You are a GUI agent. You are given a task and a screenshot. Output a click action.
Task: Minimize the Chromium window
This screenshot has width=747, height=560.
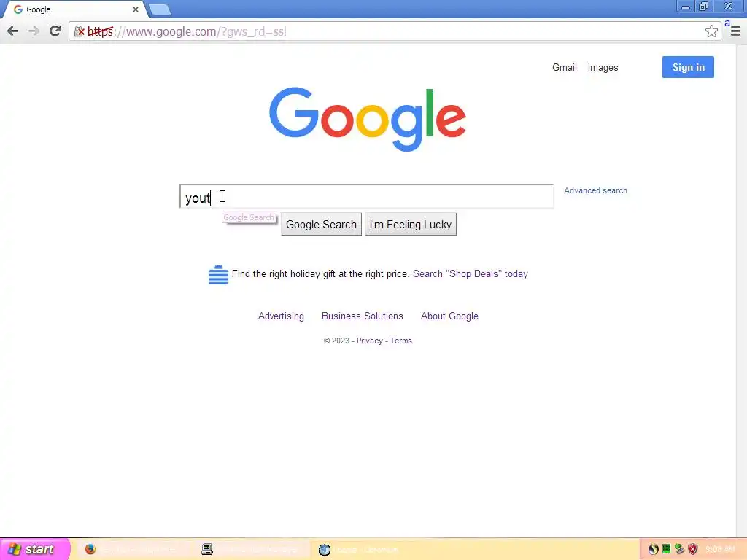coord(685,7)
